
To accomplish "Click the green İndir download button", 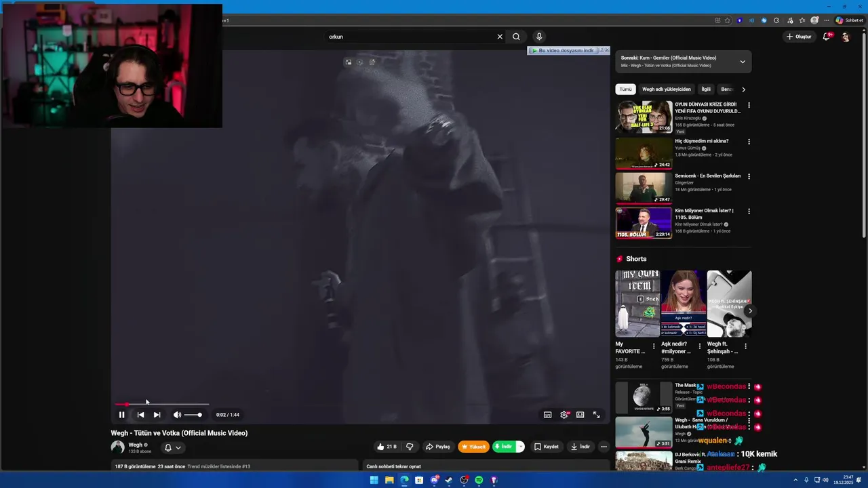I will (x=504, y=447).
